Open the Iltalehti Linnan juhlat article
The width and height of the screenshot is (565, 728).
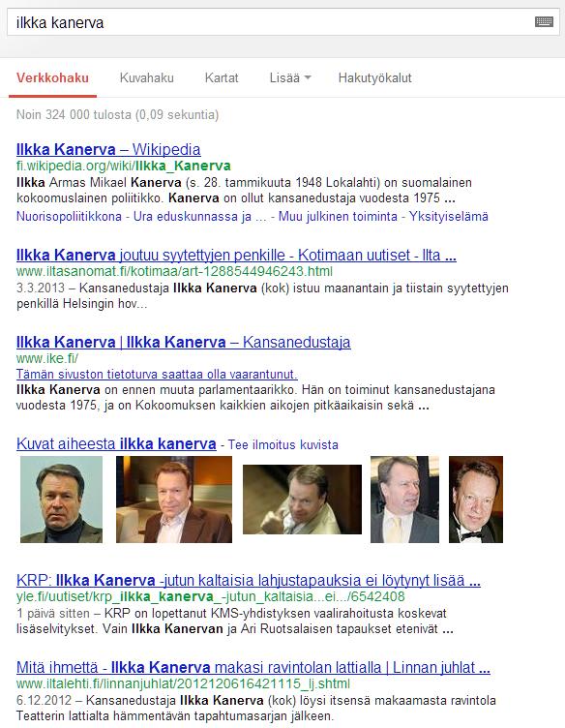tap(253, 667)
